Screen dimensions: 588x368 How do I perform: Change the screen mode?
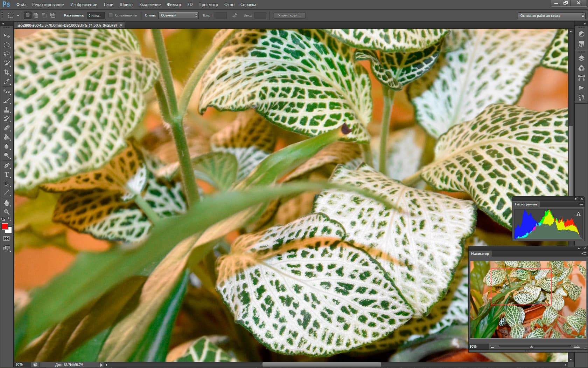tap(7, 248)
